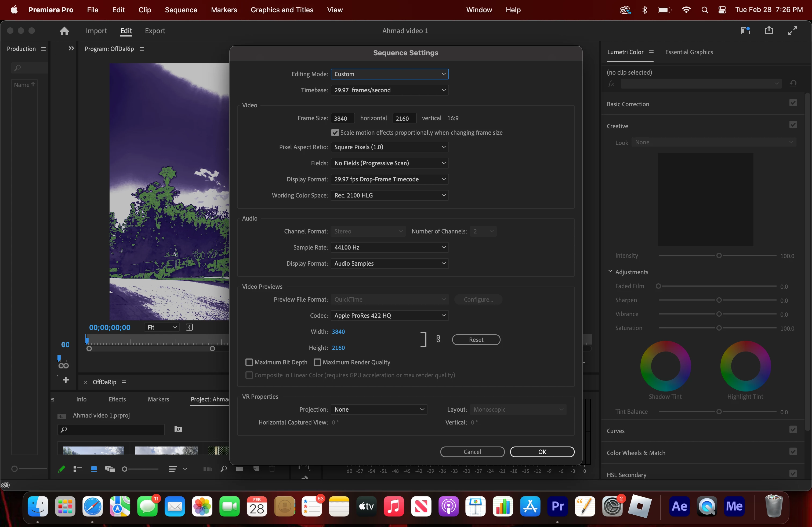
Task: Reset Lumetri effect with the undo arrow icon
Action: (x=793, y=83)
